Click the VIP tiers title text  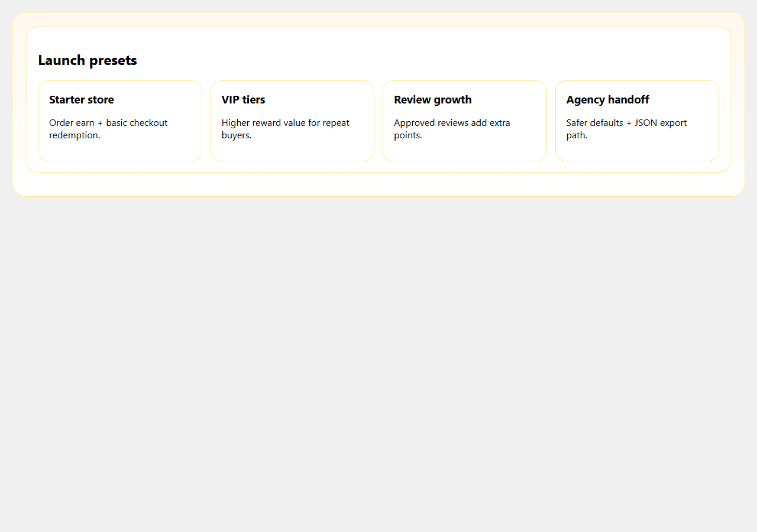[244, 99]
